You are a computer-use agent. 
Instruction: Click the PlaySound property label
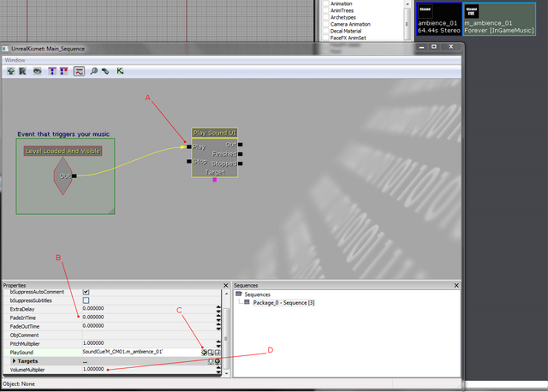[x=21, y=352]
